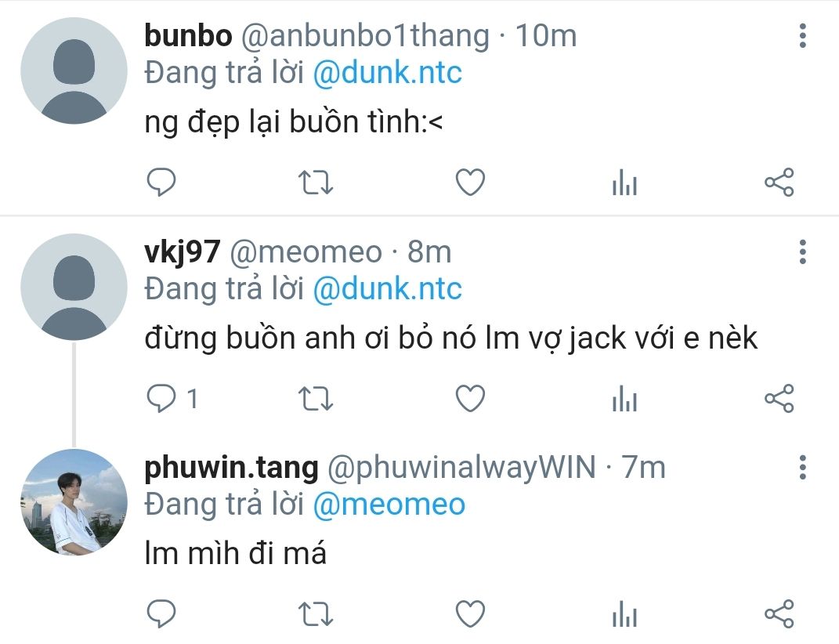This screenshot has width=839, height=644.
Task: Open more options for vkj97's tweet
Action: coord(803,251)
